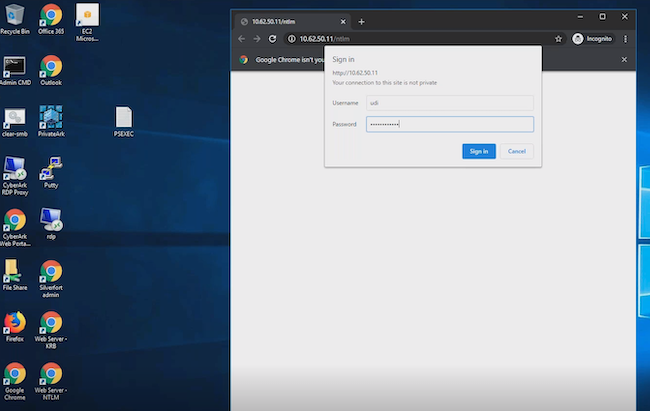Cancel the sign-in dialog
Screen dimensions: 650x411
(516, 151)
